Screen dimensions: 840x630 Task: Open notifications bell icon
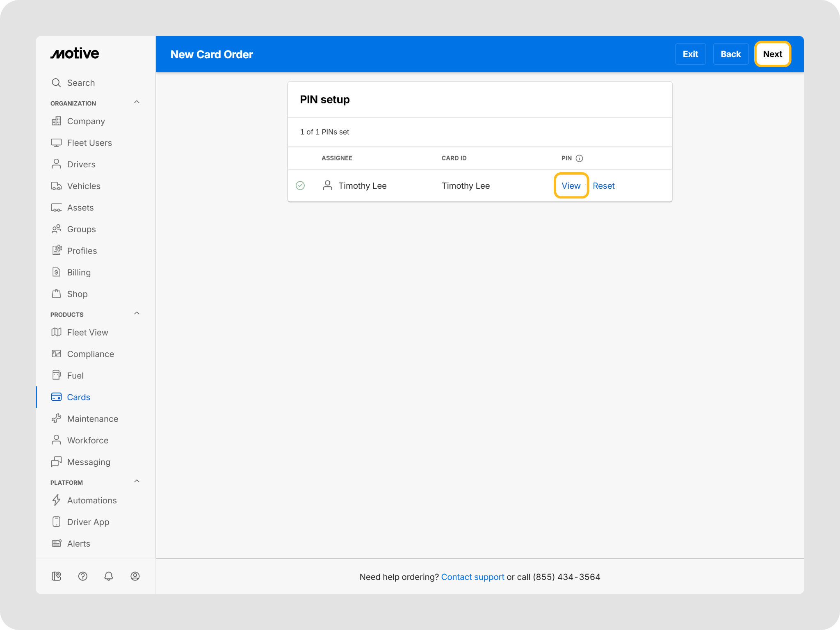point(109,576)
